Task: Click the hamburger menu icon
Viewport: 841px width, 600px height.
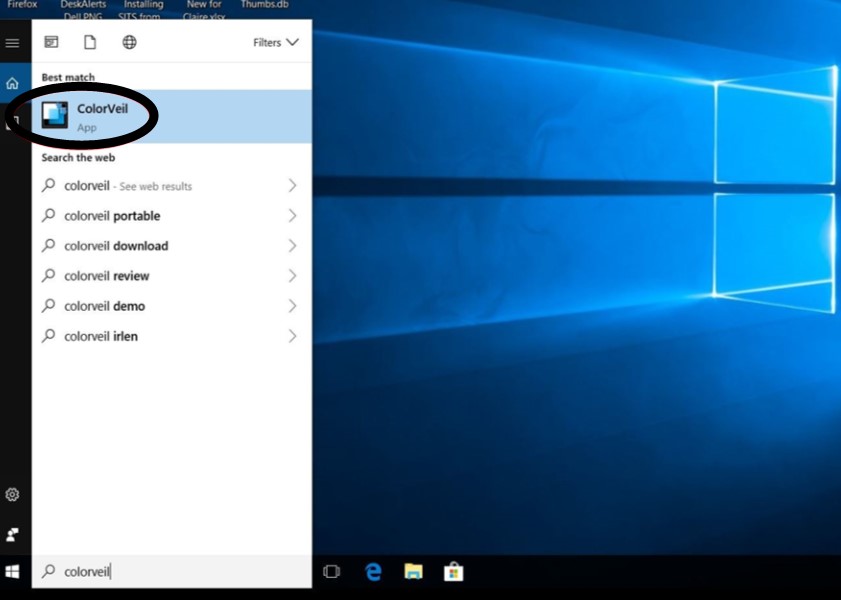Action: tap(13, 43)
